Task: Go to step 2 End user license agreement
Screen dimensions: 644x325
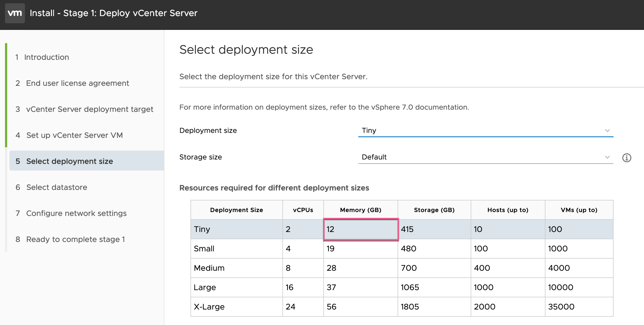Action: click(72, 83)
